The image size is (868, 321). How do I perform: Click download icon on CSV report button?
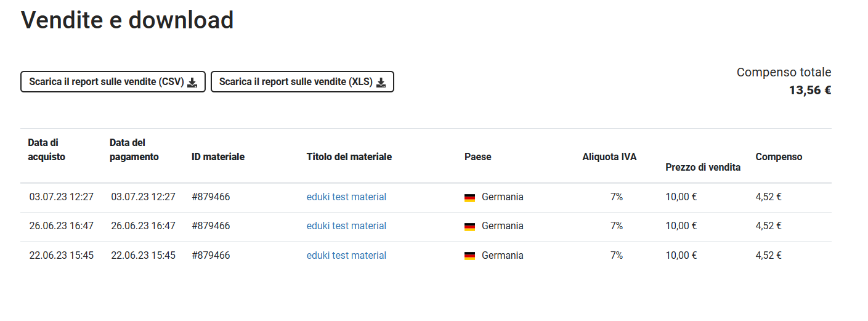coord(192,82)
